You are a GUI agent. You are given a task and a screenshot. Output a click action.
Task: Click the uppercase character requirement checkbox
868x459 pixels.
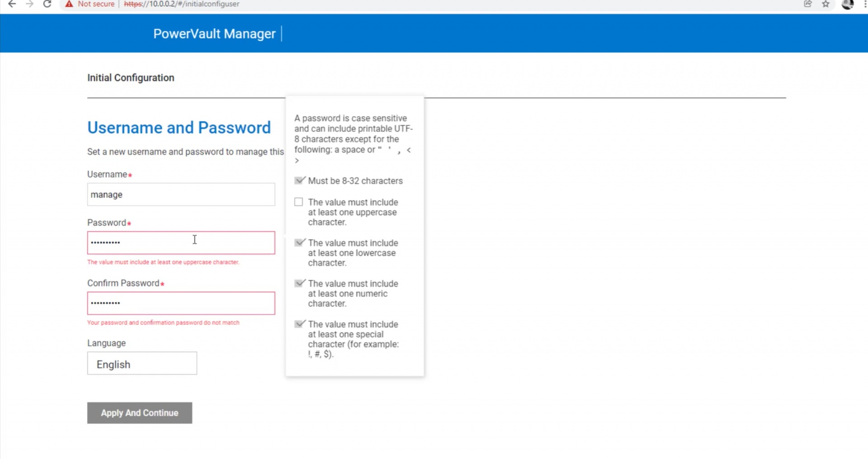click(299, 202)
